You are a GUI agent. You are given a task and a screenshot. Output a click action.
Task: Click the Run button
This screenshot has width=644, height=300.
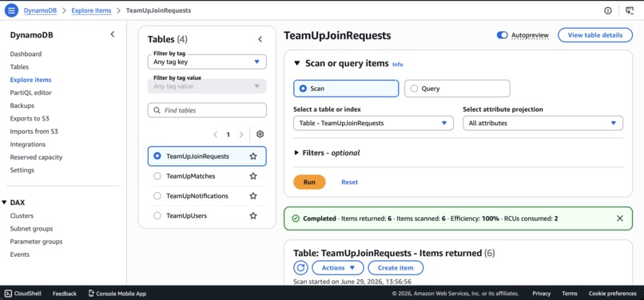(309, 182)
